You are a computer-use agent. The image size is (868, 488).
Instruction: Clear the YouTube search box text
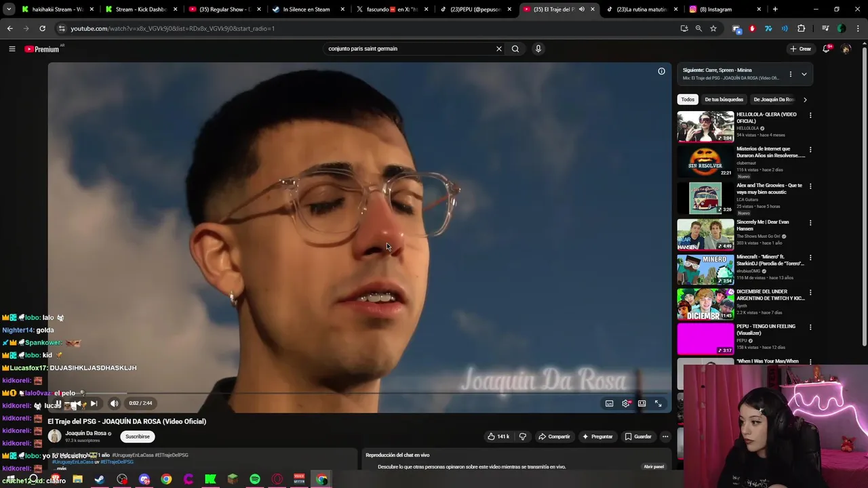499,49
